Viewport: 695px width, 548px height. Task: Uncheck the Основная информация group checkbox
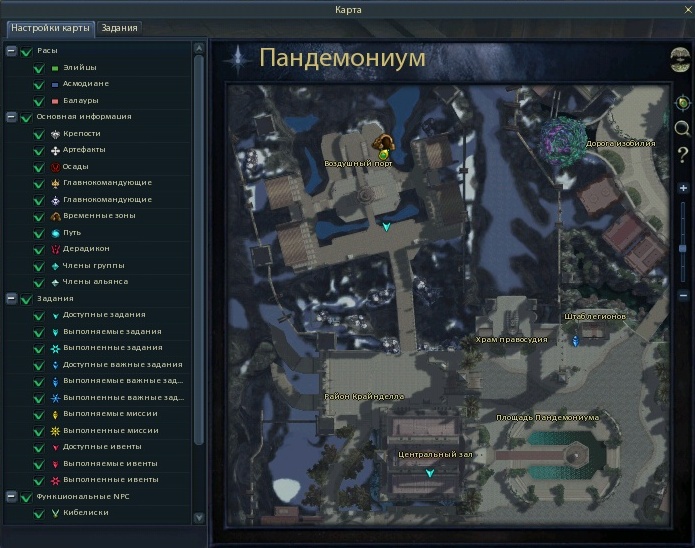pos(27,117)
